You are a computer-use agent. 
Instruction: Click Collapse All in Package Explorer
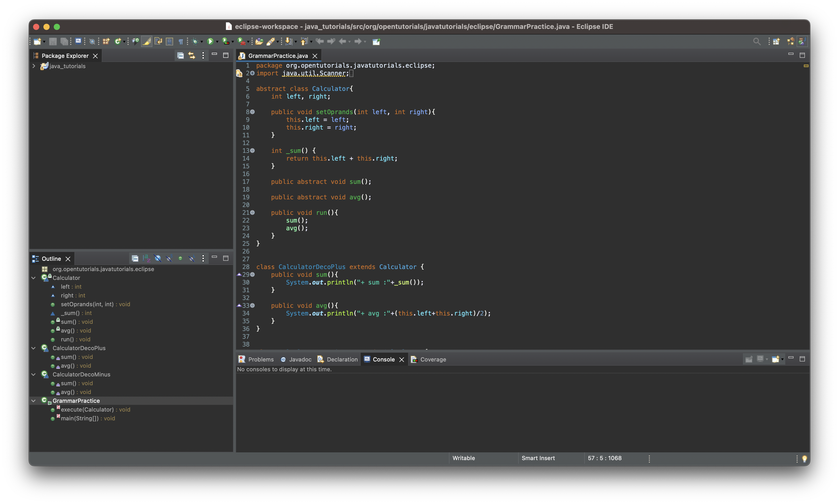(x=180, y=55)
